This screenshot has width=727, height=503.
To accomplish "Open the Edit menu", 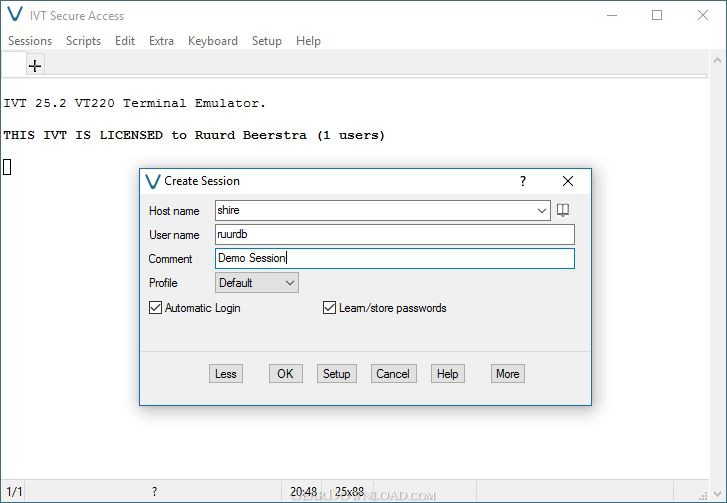I will (x=125, y=41).
